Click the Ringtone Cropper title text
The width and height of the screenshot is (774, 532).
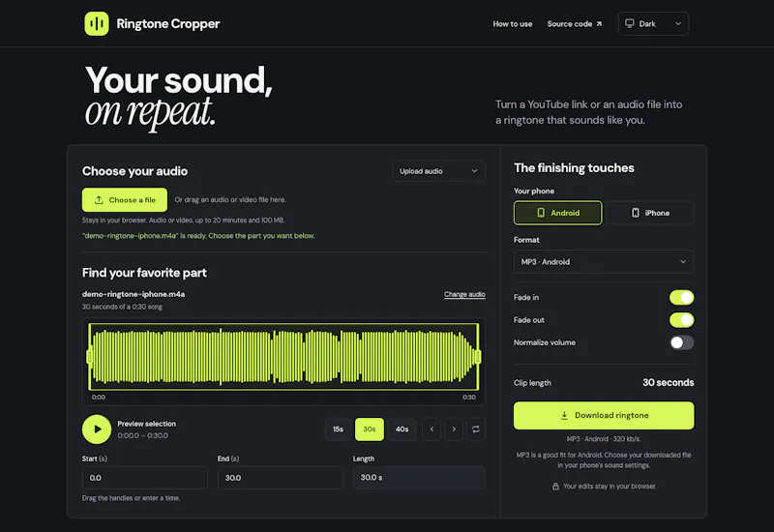coord(167,23)
